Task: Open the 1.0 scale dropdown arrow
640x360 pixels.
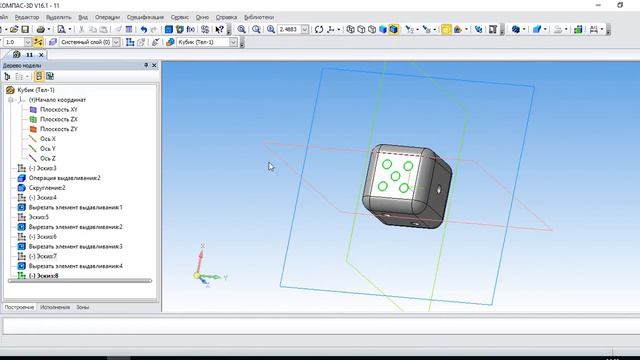Action: click(28, 42)
